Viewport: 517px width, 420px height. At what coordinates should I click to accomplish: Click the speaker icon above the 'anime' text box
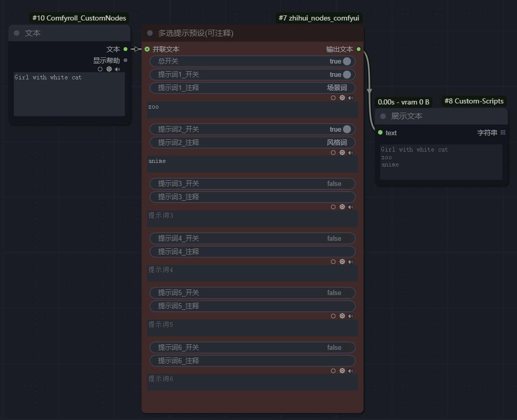point(350,153)
